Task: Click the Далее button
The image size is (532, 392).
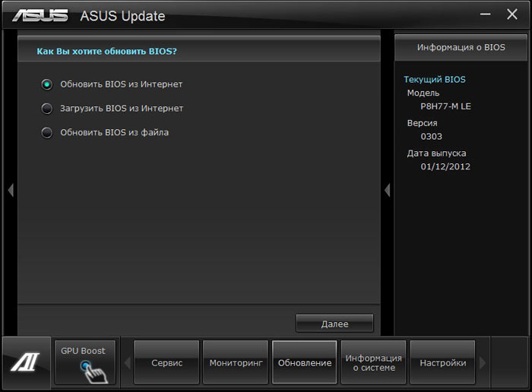Action: pyautogui.click(x=334, y=324)
